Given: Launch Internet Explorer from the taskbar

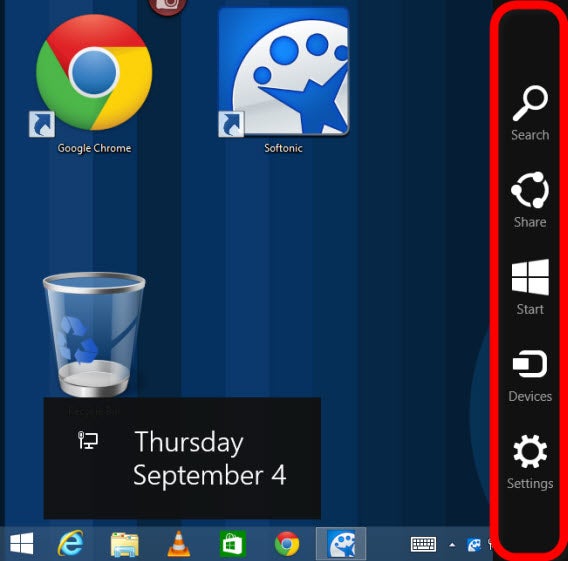Looking at the screenshot, I should pos(70,543).
